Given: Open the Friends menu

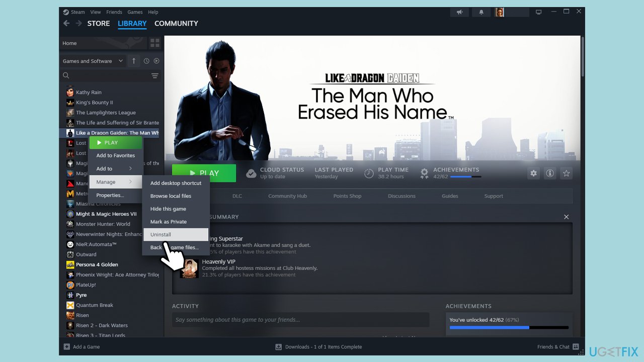Looking at the screenshot, I should pos(114,12).
